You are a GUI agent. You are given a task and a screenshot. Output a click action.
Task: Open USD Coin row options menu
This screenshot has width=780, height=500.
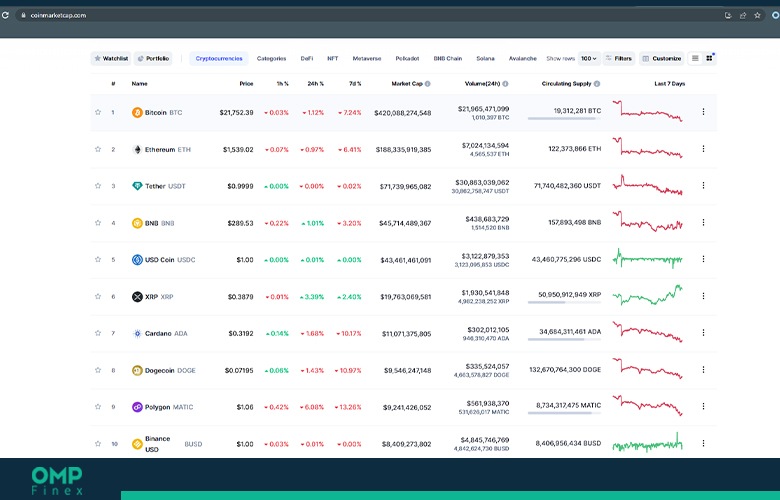703,259
